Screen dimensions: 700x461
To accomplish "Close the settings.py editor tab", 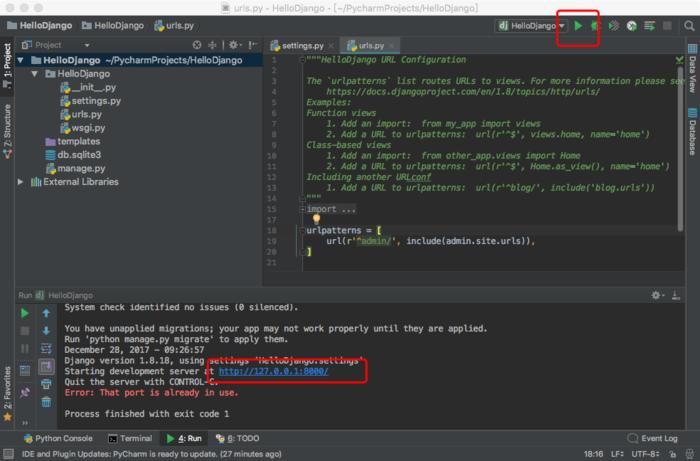I will pos(331,46).
